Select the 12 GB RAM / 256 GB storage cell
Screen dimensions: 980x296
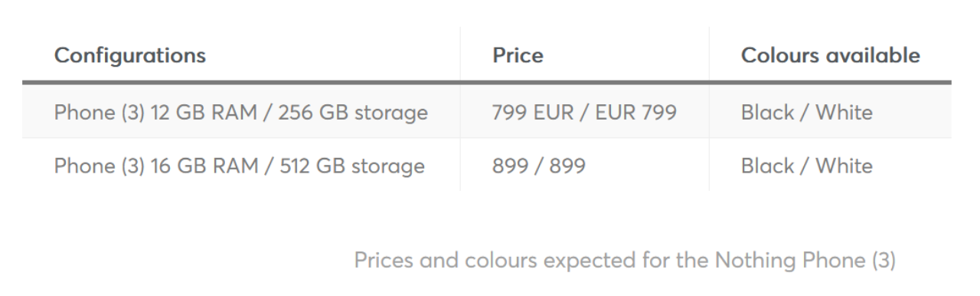[x=241, y=113]
